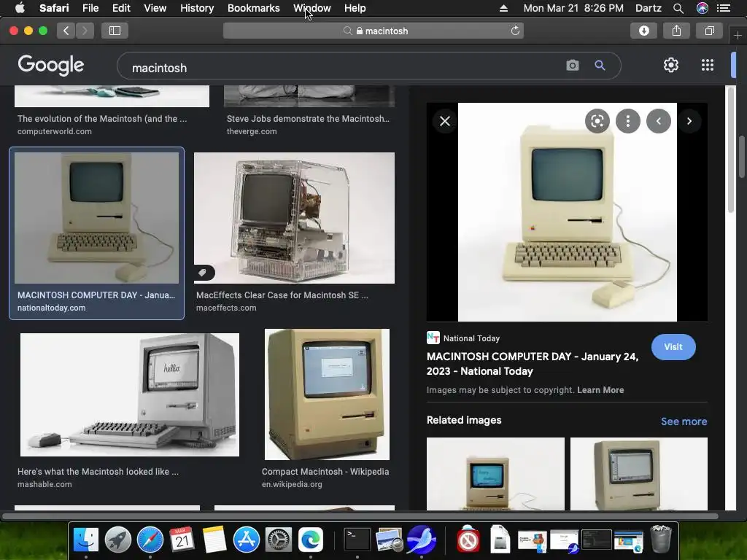This screenshot has width=747, height=560.
Task: Click the Dartz user name in menu bar
Action: 648,8
